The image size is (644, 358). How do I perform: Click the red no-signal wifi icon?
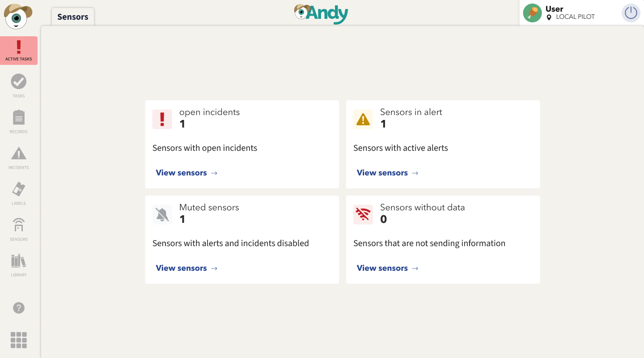[x=363, y=215]
